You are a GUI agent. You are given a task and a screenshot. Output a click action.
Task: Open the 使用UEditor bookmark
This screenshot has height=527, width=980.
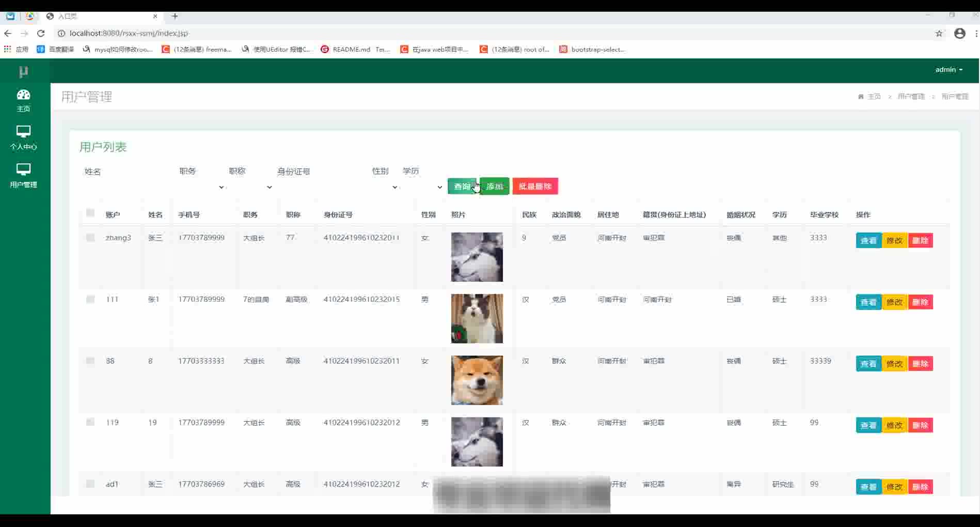[x=276, y=49]
